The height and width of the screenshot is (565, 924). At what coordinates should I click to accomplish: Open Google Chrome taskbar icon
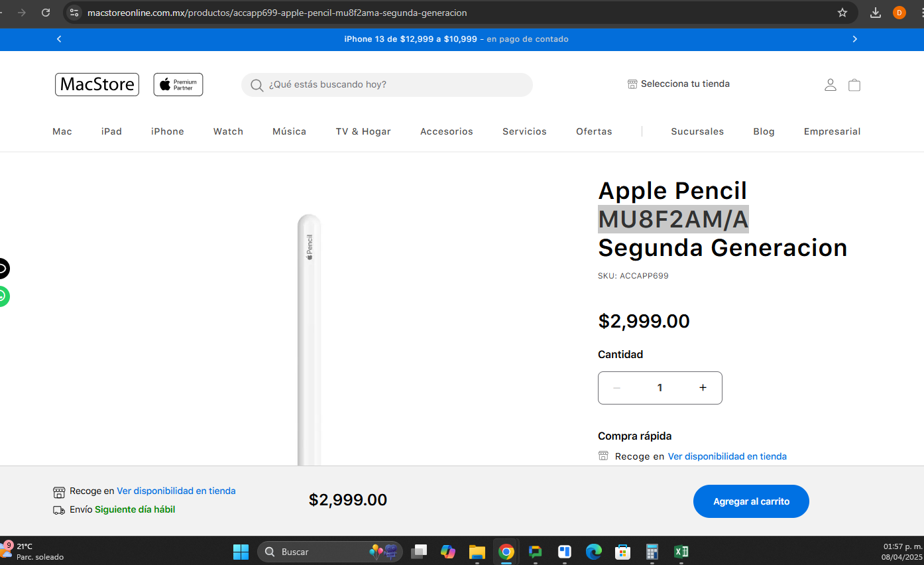(x=506, y=552)
